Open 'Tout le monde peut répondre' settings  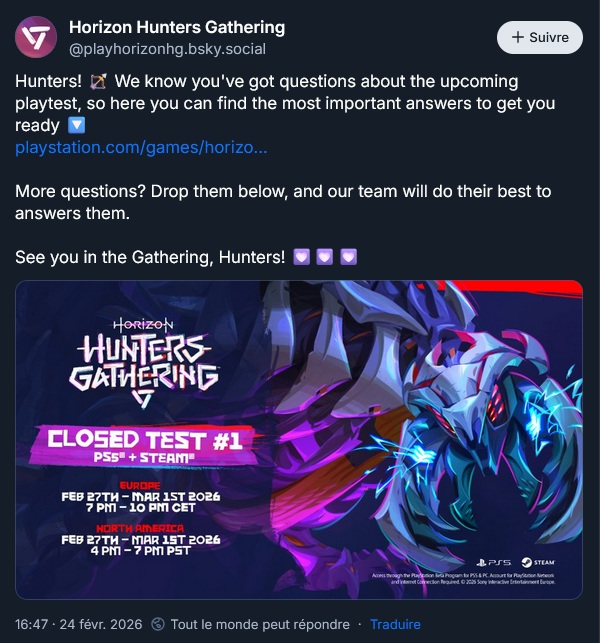260,625
